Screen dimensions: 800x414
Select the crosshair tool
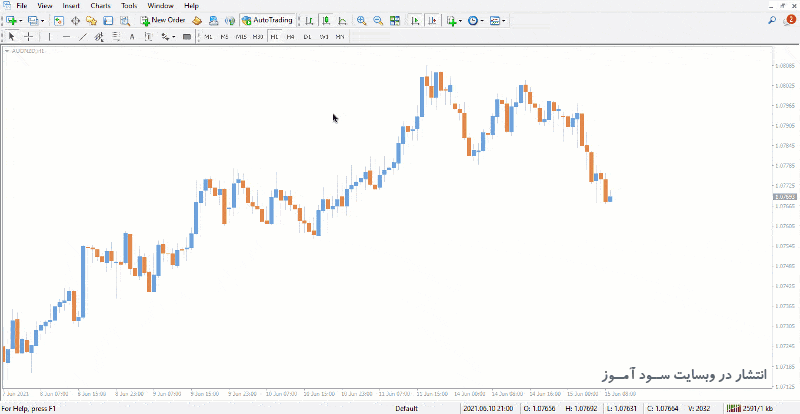(x=29, y=36)
